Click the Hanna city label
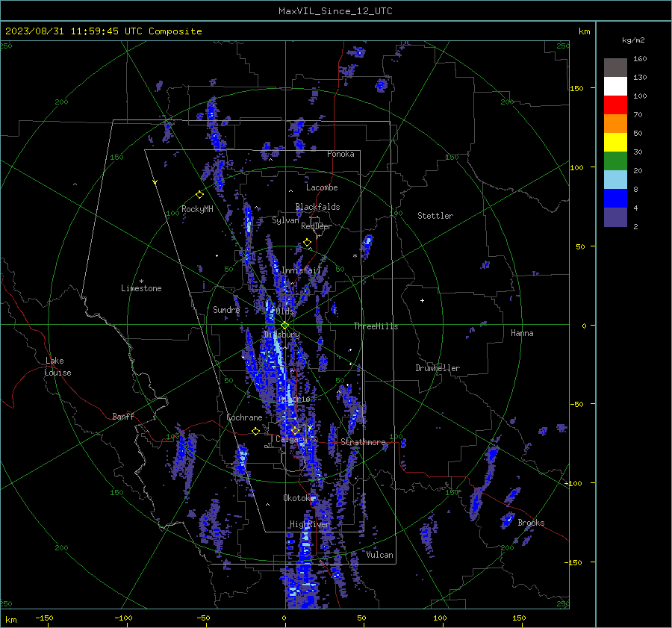This screenshot has height=628, width=672. pos(522,333)
